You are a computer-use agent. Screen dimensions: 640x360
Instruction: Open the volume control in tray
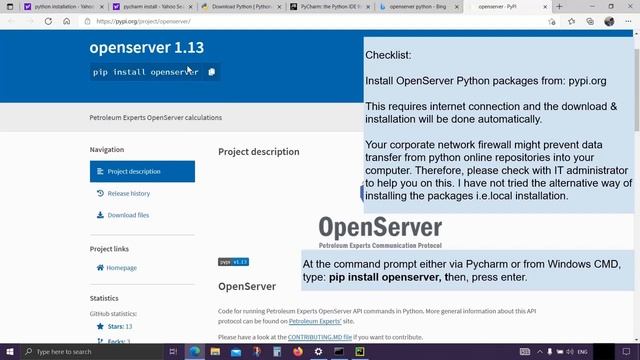[x=570, y=351]
